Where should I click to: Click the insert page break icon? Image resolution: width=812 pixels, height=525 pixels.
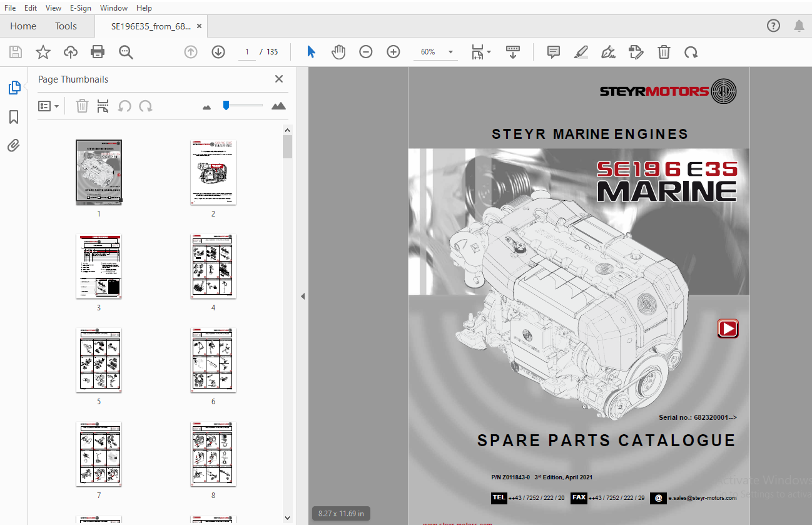click(103, 106)
